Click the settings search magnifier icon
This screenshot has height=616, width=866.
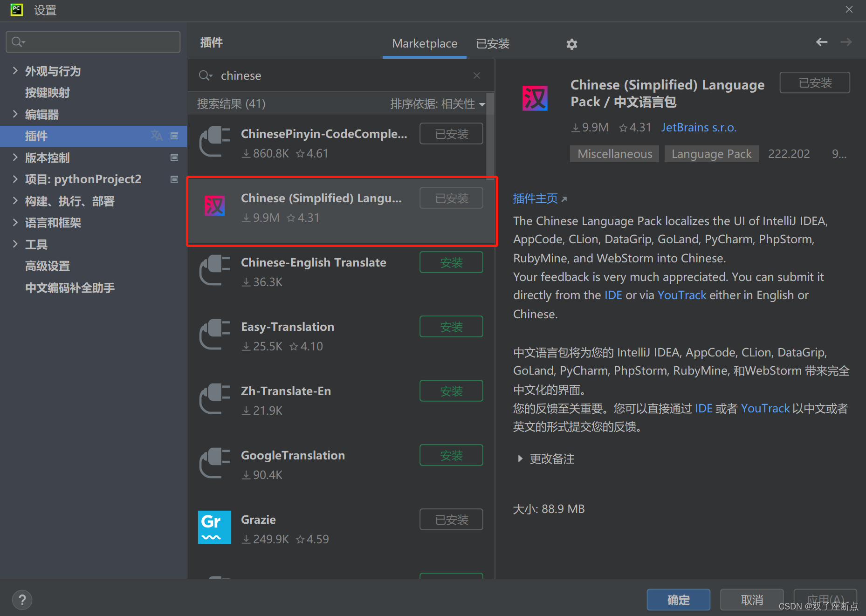pyautogui.click(x=18, y=42)
